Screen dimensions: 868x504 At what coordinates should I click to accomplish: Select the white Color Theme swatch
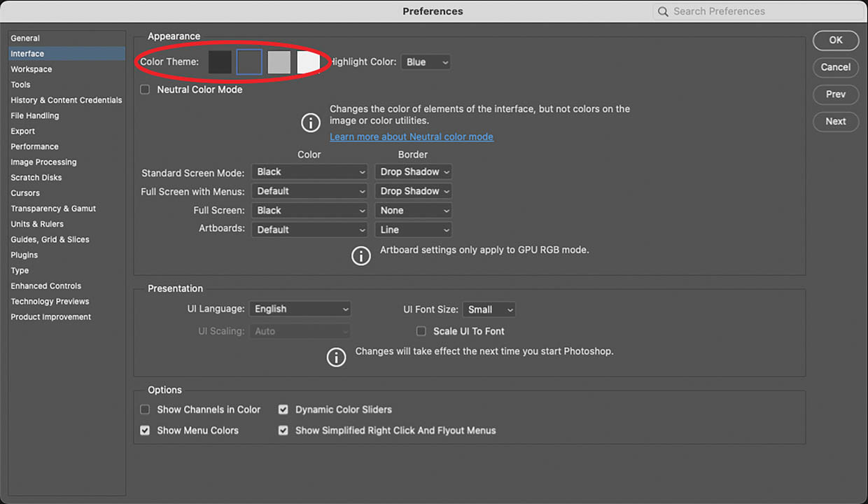[308, 62]
